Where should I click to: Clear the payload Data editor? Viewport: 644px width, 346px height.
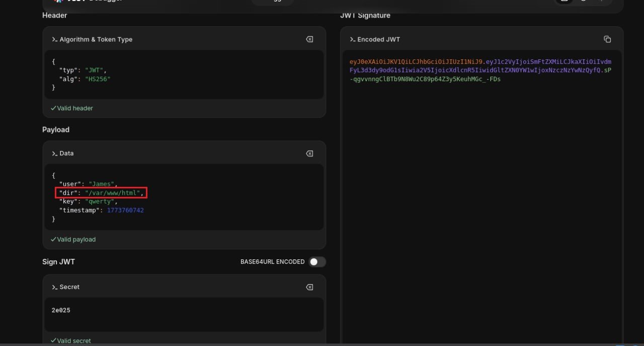309,154
